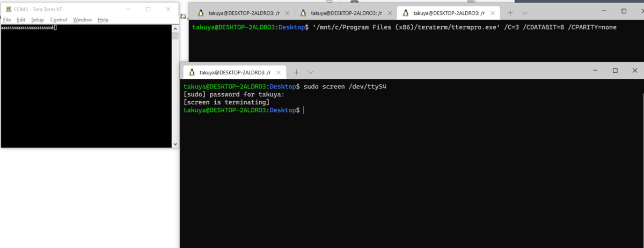644x248 pixels.
Task: Click the cursor at front terminal's last prompt
Action: coord(304,110)
